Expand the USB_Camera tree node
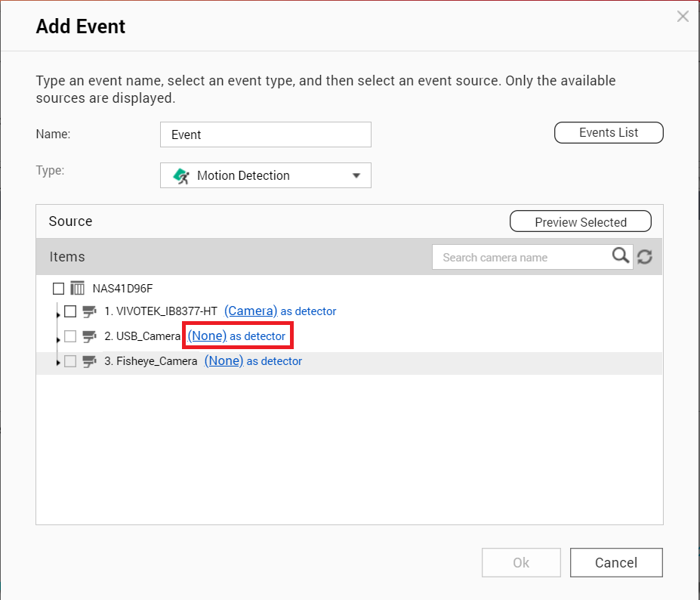This screenshot has height=600, width=700. click(58, 339)
